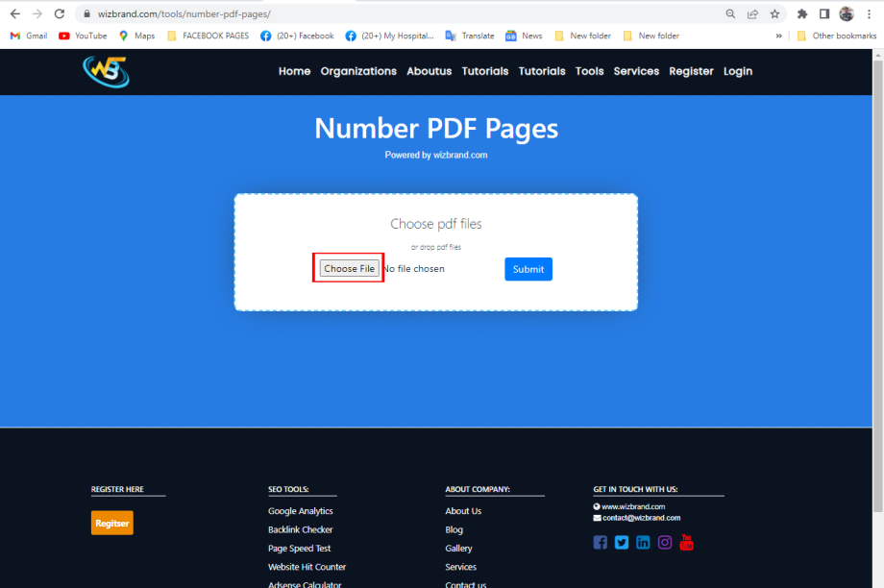This screenshot has width=884, height=588.
Task: Open the globe icon beside www.wizbrand.com
Action: click(x=597, y=506)
